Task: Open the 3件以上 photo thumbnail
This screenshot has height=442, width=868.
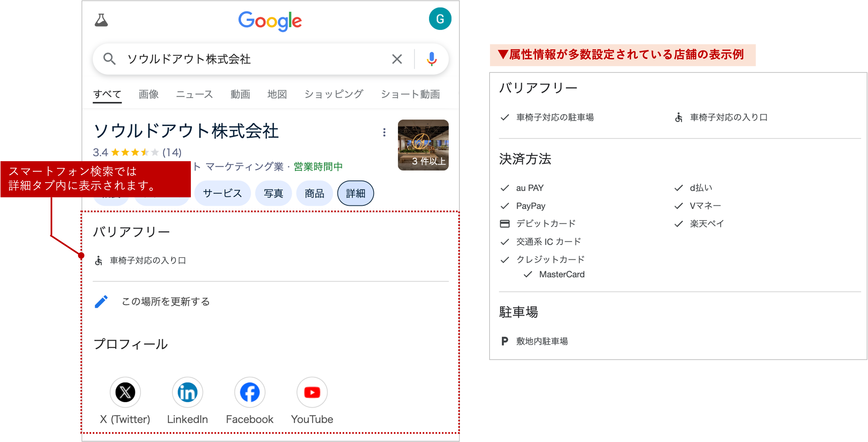Action: coord(423,145)
